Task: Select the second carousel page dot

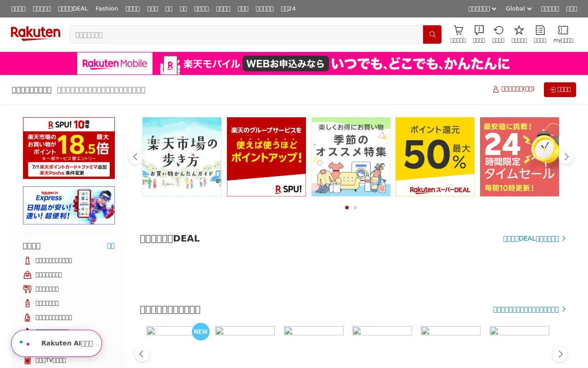Action: tap(355, 207)
